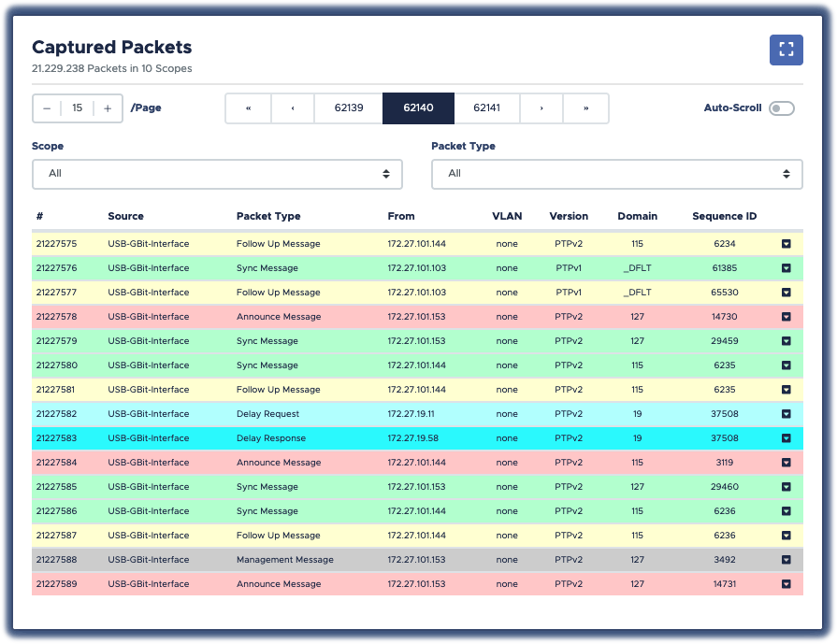The image size is (837, 644).
Task: Expand details for packet 21227583
Action: pos(786,438)
